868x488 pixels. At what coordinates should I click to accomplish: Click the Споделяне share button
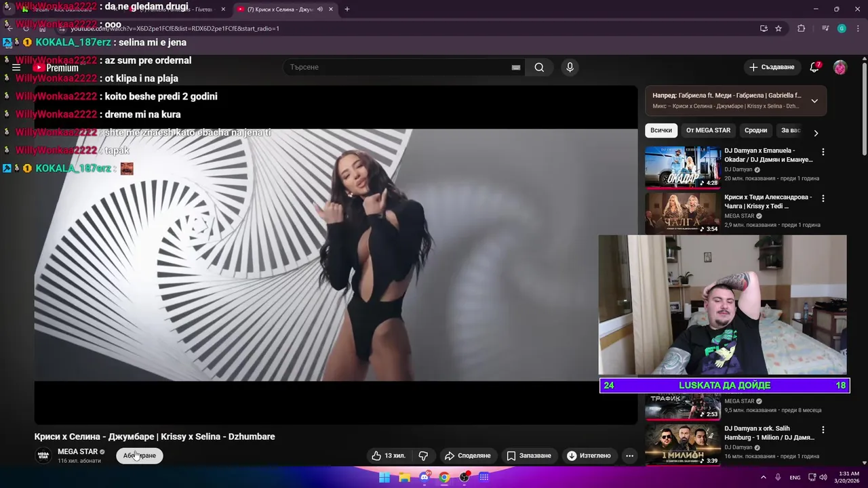click(467, 455)
